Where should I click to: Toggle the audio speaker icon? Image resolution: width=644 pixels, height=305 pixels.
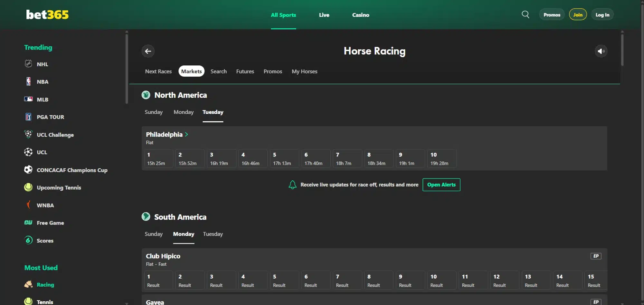(601, 51)
